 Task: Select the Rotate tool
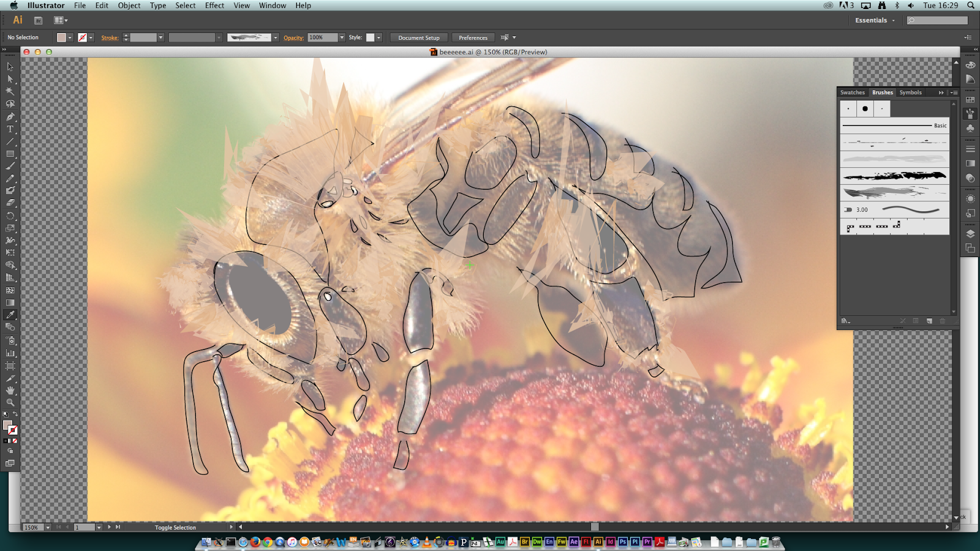(x=10, y=216)
